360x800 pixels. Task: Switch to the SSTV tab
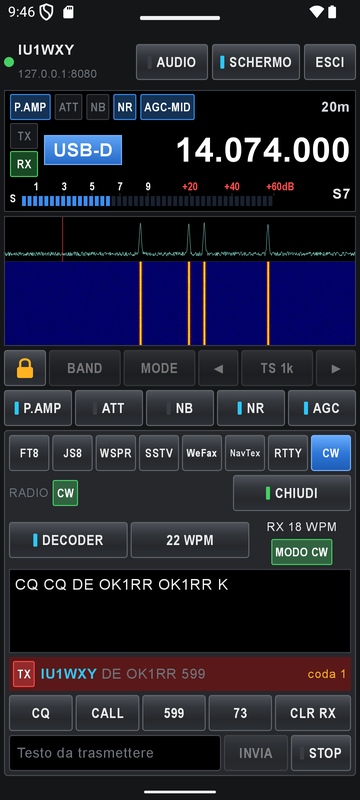pos(159,453)
